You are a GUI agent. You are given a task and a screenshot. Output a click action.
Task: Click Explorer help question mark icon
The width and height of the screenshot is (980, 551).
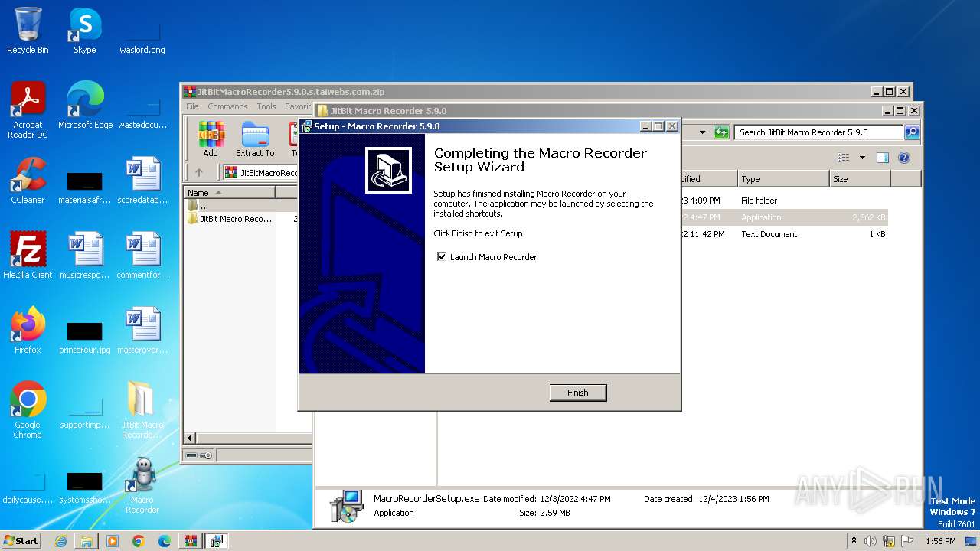pyautogui.click(x=904, y=158)
